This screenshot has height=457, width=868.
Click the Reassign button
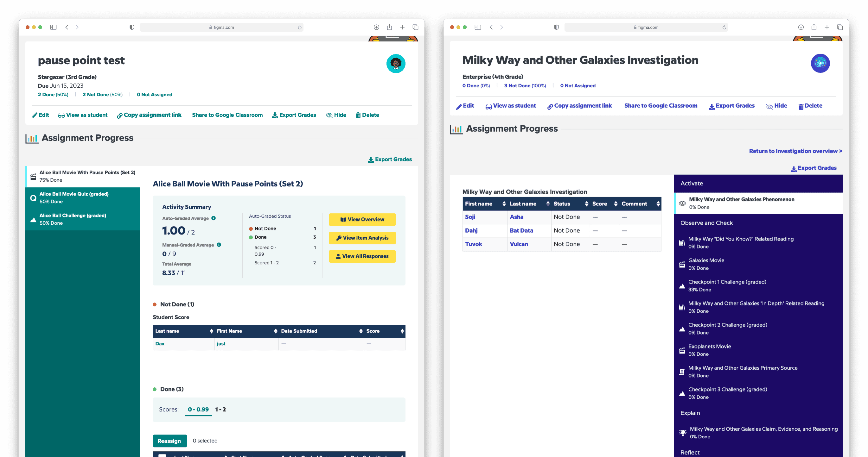pyautogui.click(x=169, y=441)
